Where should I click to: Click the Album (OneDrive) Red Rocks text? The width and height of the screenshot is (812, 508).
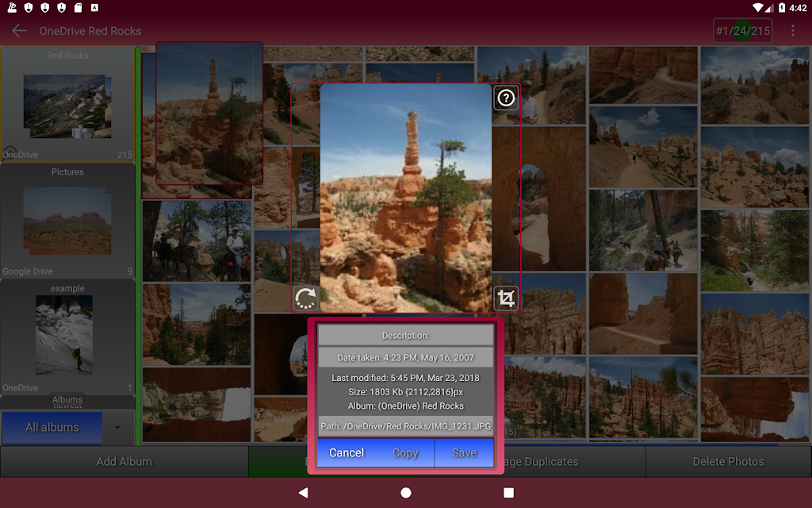[405, 406]
